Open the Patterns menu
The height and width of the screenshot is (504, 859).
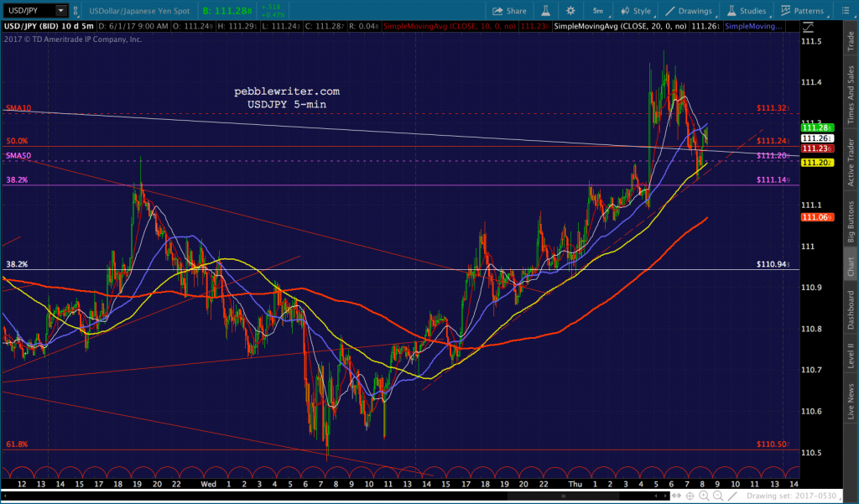pos(802,11)
